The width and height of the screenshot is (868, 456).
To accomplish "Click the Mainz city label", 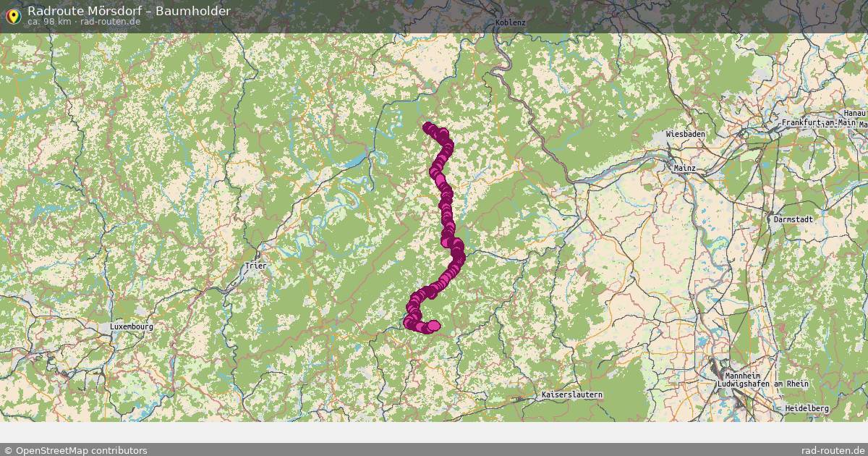I will (x=684, y=168).
